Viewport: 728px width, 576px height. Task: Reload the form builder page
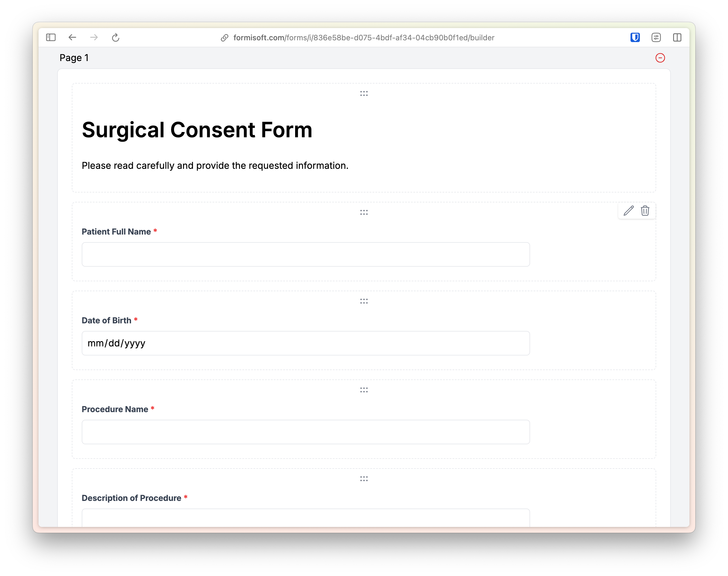coord(116,37)
